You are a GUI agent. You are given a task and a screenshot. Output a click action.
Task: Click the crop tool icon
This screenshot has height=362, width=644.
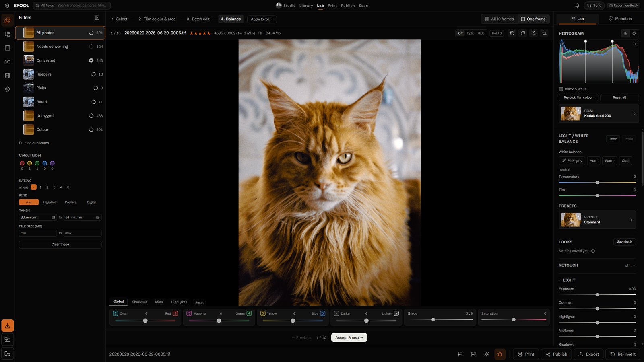[544, 33]
